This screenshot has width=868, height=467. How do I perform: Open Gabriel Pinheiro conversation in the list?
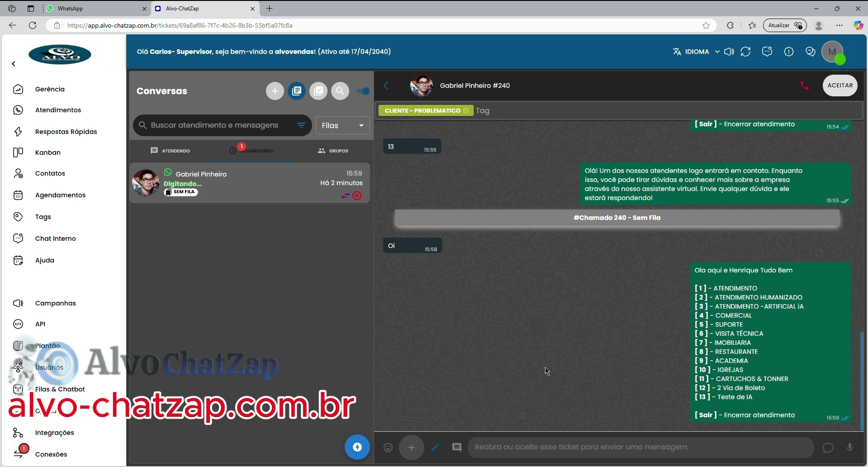[250, 183]
